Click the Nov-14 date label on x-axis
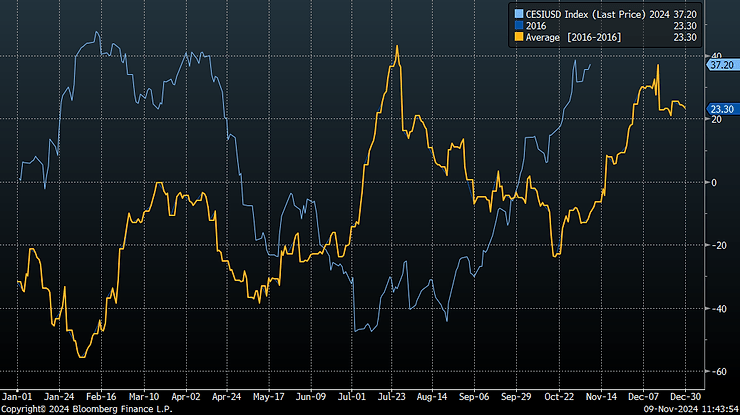 pos(602,395)
